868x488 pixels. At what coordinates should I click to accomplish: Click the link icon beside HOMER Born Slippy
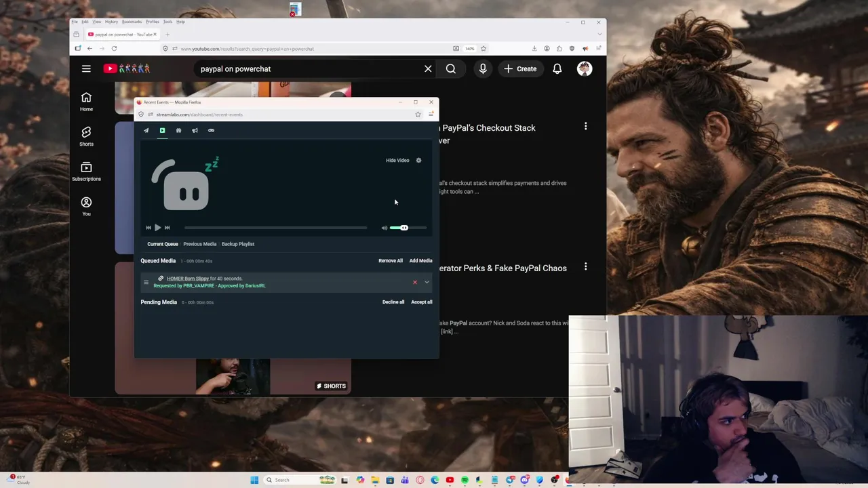coord(161,279)
